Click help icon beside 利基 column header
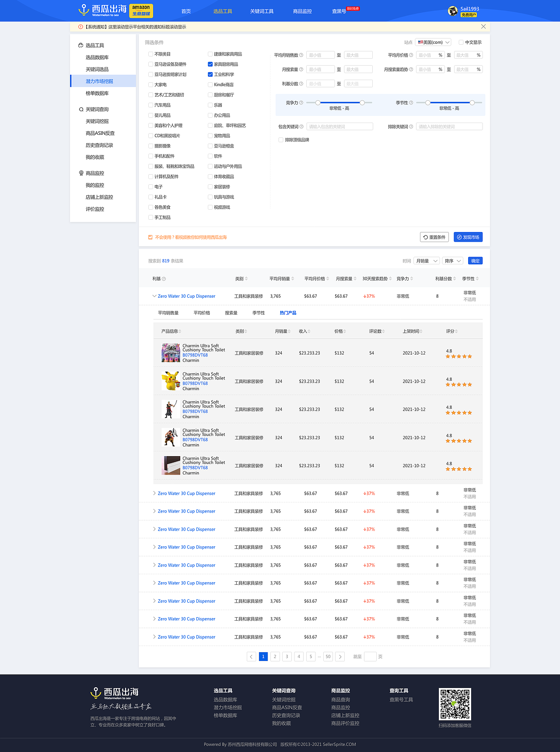Screen dimensions: 560x752 pyautogui.click(x=164, y=279)
